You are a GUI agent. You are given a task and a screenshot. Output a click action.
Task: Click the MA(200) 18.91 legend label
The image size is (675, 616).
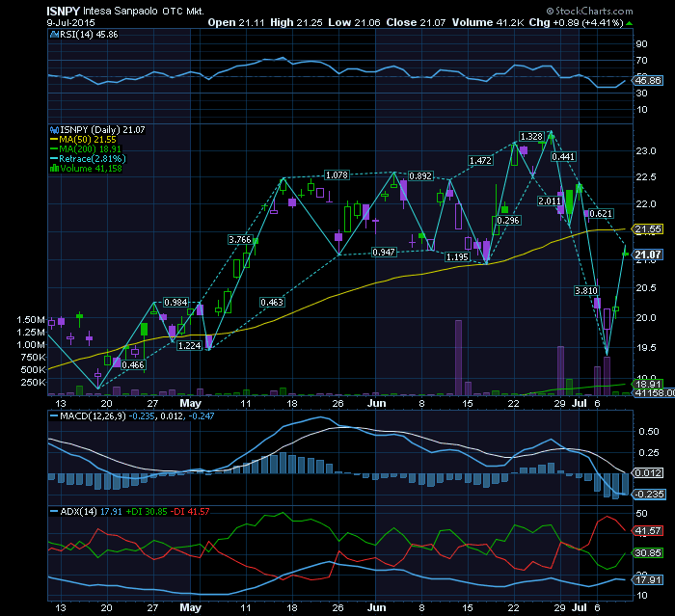90,149
